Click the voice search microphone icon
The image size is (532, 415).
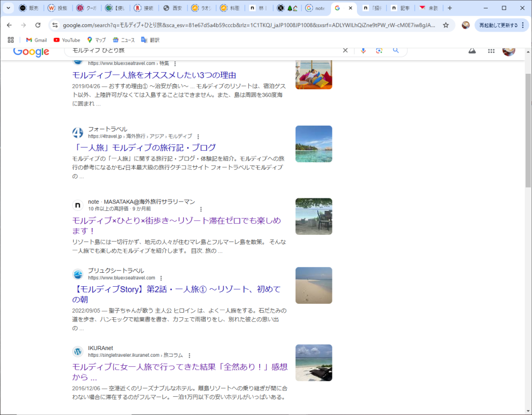(x=363, y=50)
